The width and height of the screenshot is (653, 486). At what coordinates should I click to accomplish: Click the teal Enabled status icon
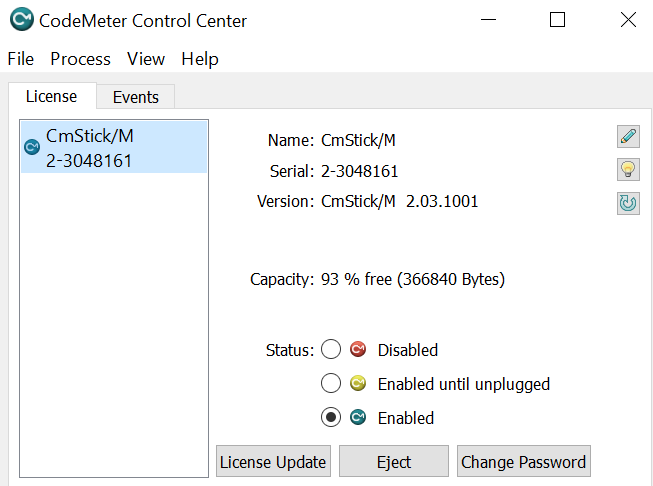pos(358,417)
